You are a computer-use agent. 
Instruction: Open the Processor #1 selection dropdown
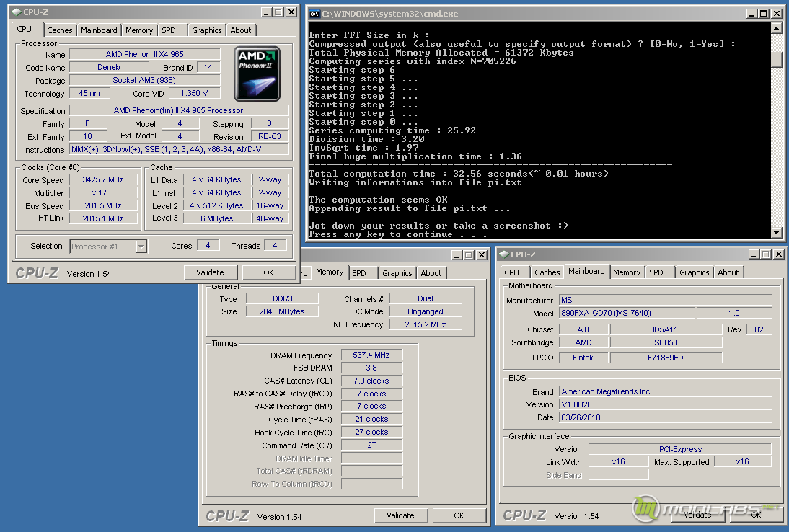(141, 247)
